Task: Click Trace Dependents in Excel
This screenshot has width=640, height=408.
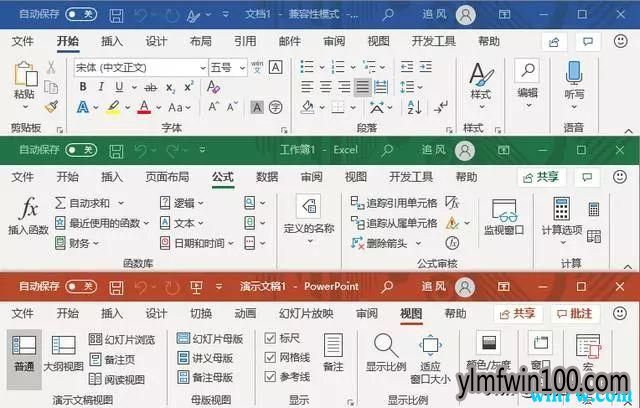Action: coord(394,223)
